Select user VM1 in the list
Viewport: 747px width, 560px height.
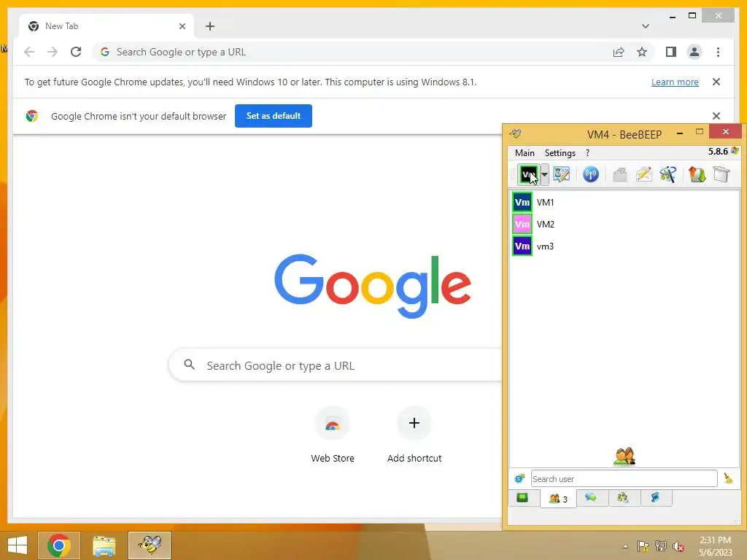click(x=624, y=203)
